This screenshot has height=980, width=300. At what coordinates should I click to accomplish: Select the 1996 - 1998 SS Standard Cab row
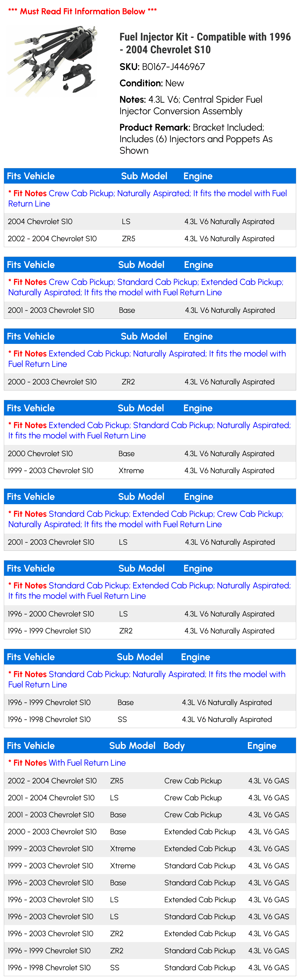[150, 967]
